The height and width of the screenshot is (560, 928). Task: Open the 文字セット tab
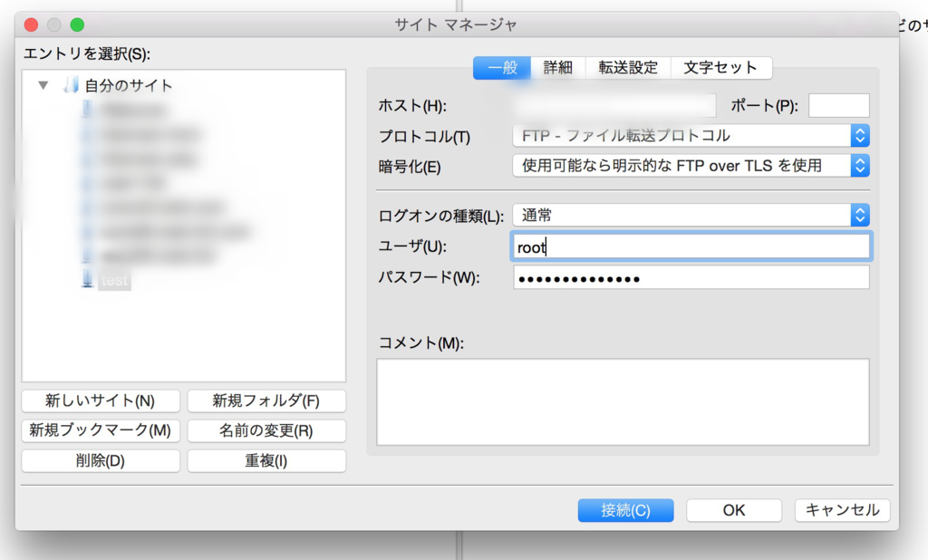click(x=720, y=68)
